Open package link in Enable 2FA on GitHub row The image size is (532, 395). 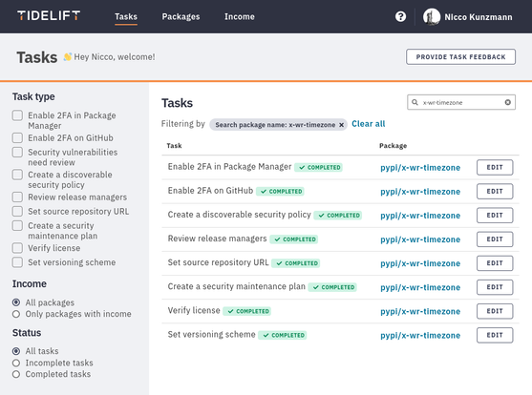420,192
